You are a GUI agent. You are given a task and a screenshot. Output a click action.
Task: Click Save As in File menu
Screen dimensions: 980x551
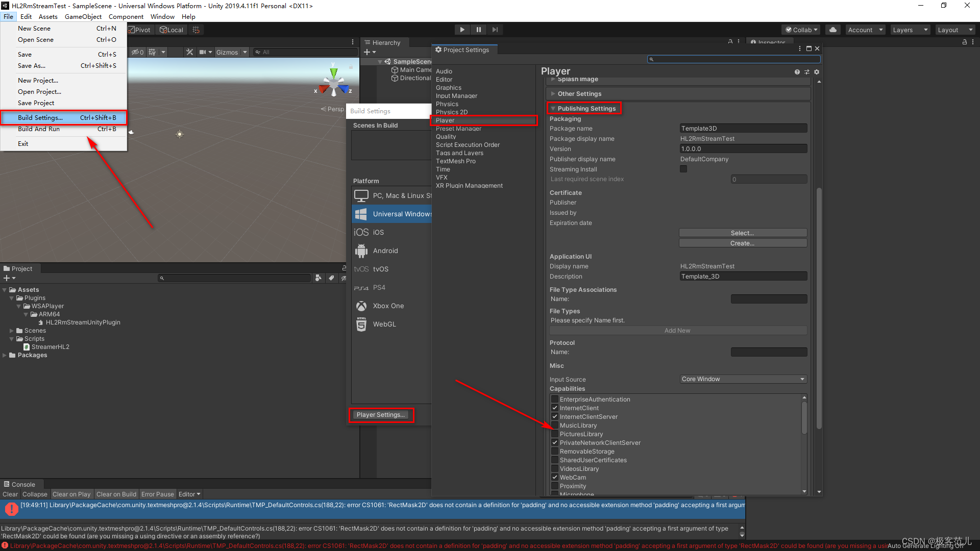[64, 66]
